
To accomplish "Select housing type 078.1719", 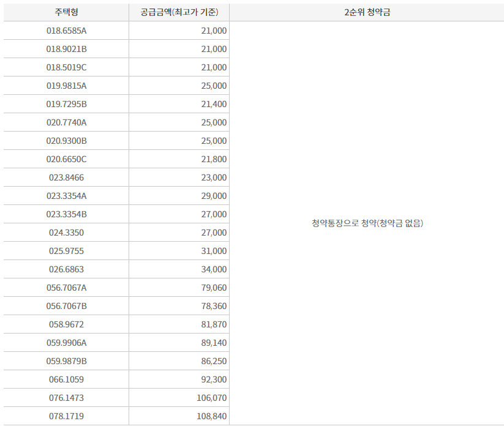I will 66,416.
